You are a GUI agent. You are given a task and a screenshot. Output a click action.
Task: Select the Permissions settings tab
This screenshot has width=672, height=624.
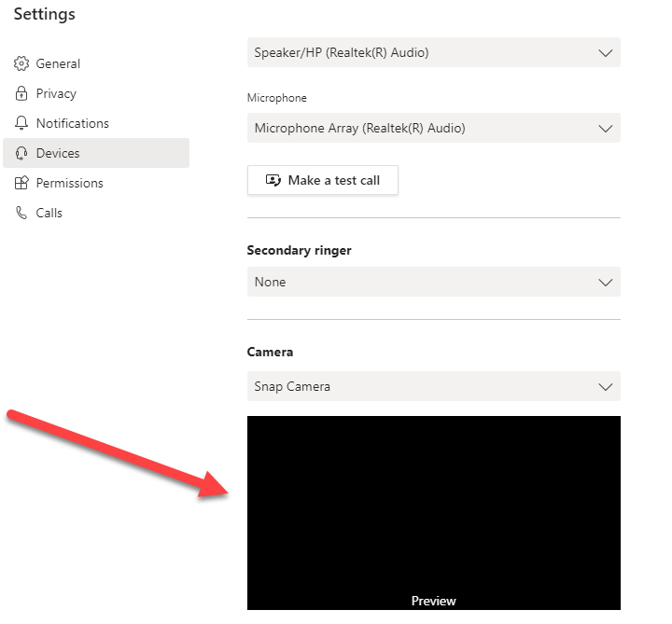(x=96, y=183)
